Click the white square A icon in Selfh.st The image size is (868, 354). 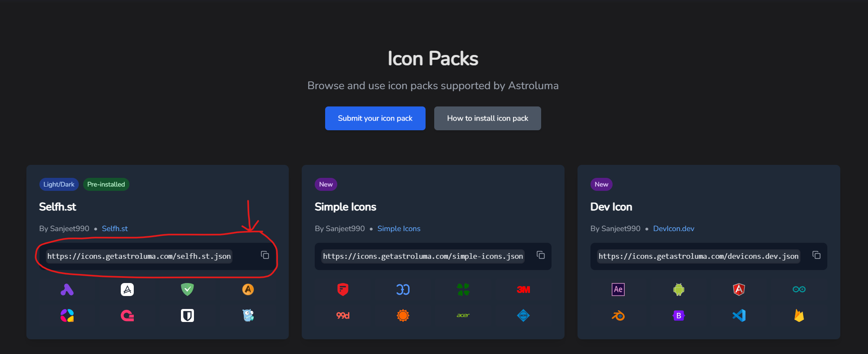(x=127, y=290)
